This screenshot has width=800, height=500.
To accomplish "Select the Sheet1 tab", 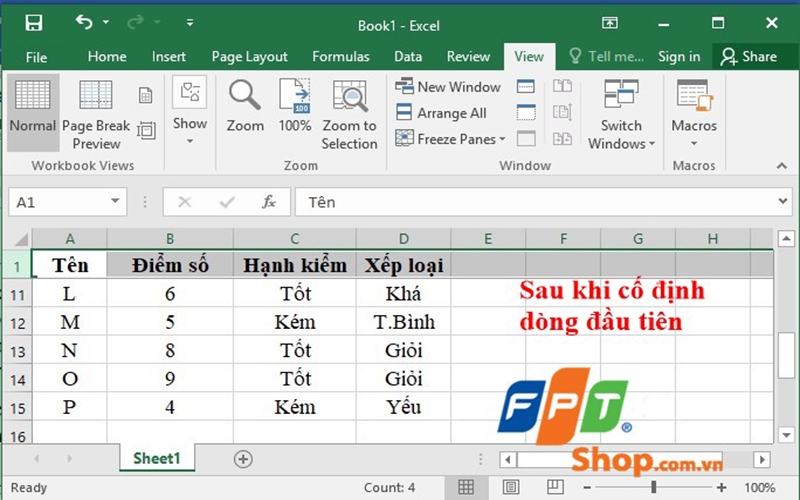I will 157,458.
